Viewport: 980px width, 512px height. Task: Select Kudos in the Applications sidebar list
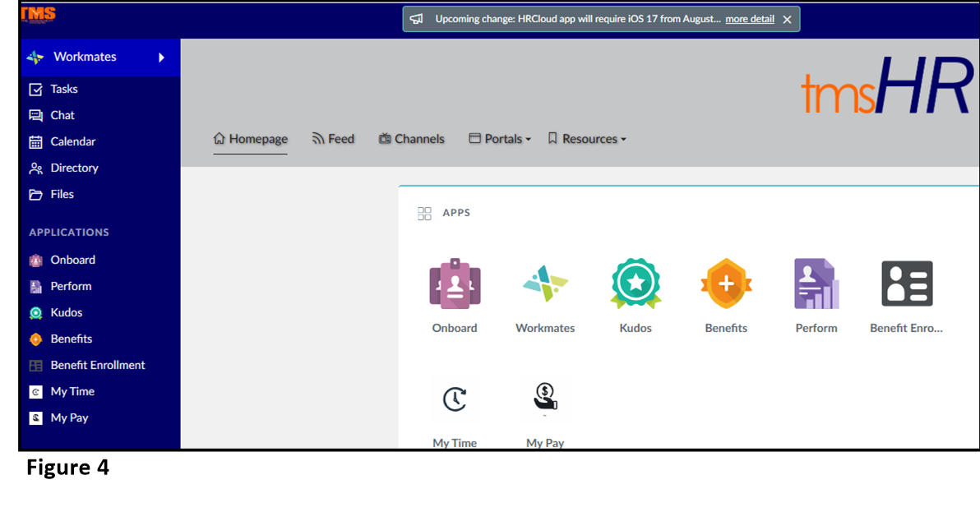pyautogui.click(x=56, y=312)
